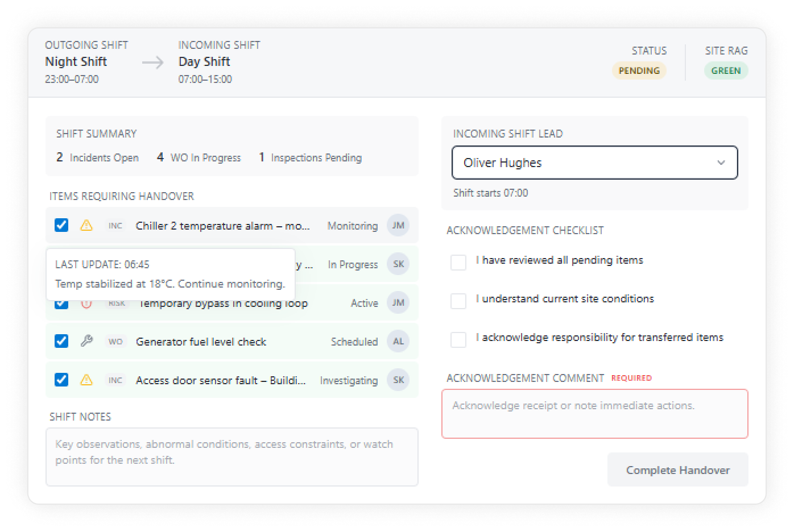
Task: Click the warning icon on Access door sensor fault
Action: 86,380
